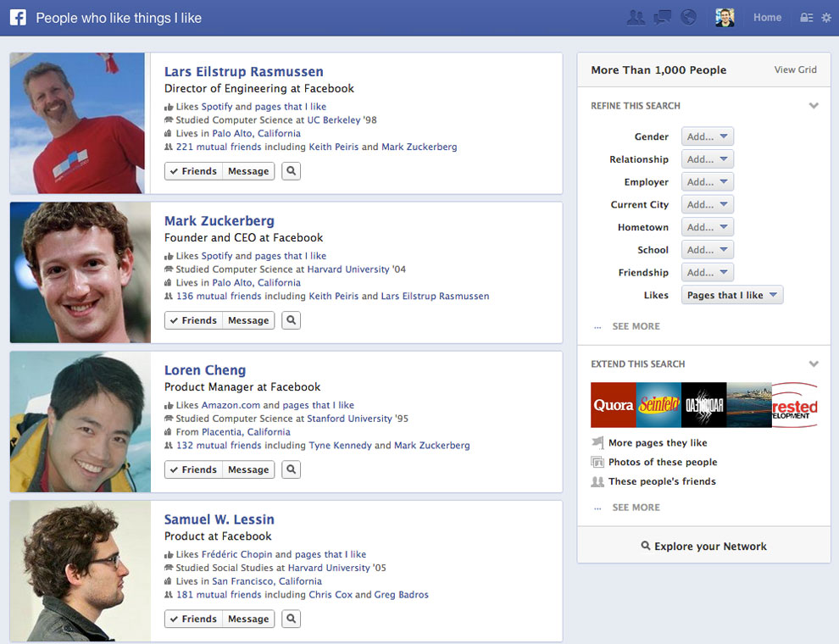Message Loren Cheng
839x644 pixels.
point(248,469)
